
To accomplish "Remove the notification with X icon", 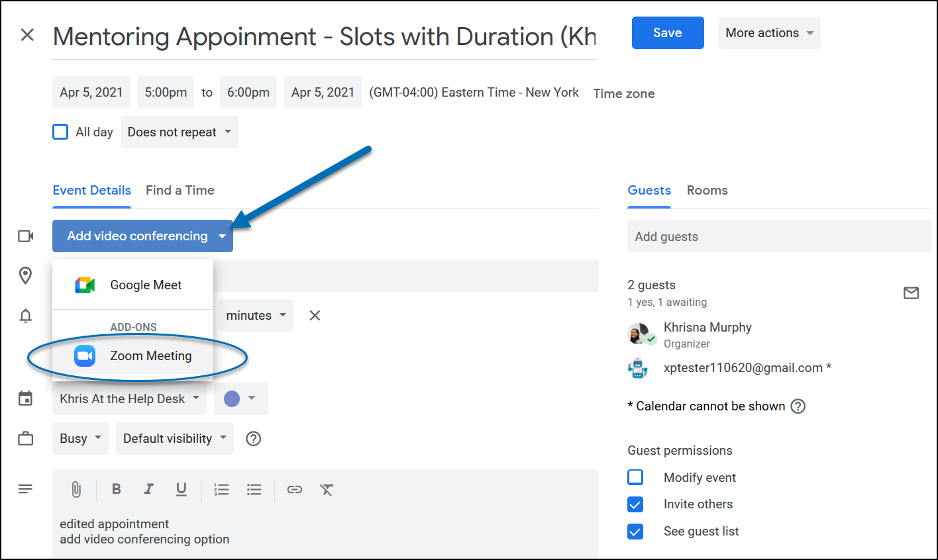I will [315, 316].
